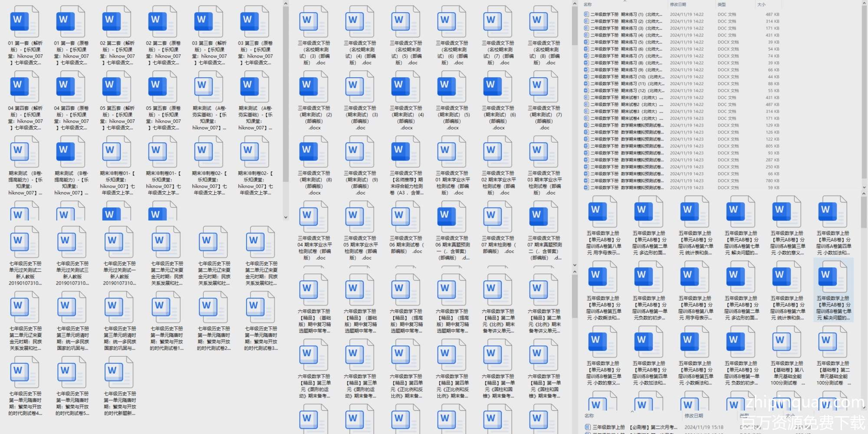Sort top list by 名称 column header
868x434 pixels.
588,4
